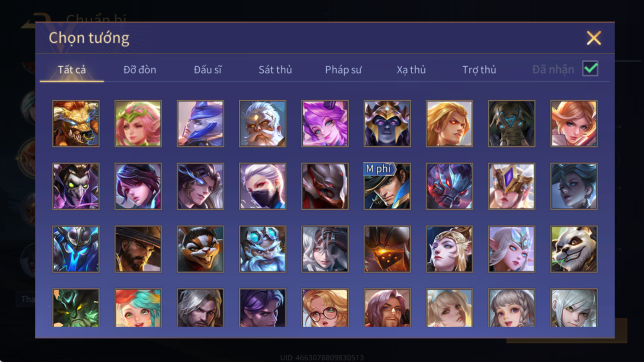
Task: Choose the free hero marked M phí
Action: [387, 186]
